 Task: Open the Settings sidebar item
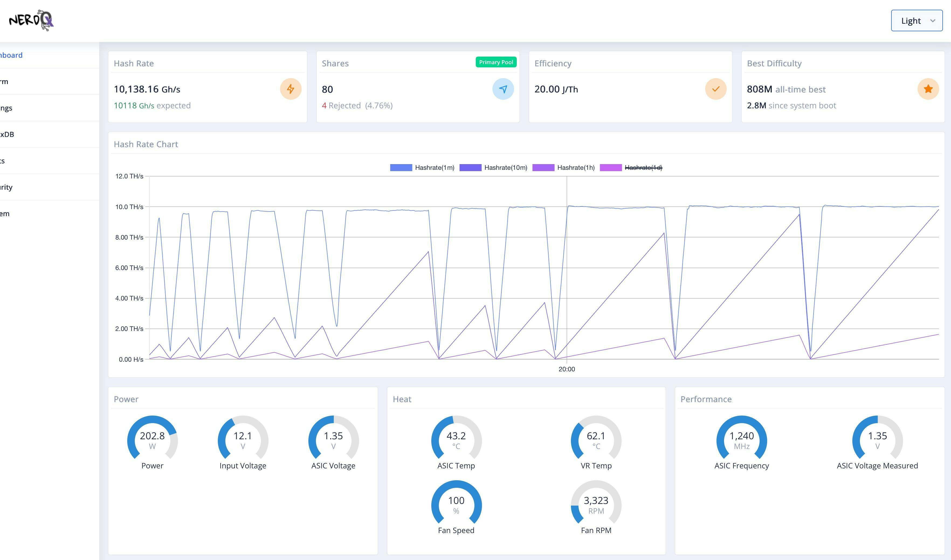coord(6,108)
